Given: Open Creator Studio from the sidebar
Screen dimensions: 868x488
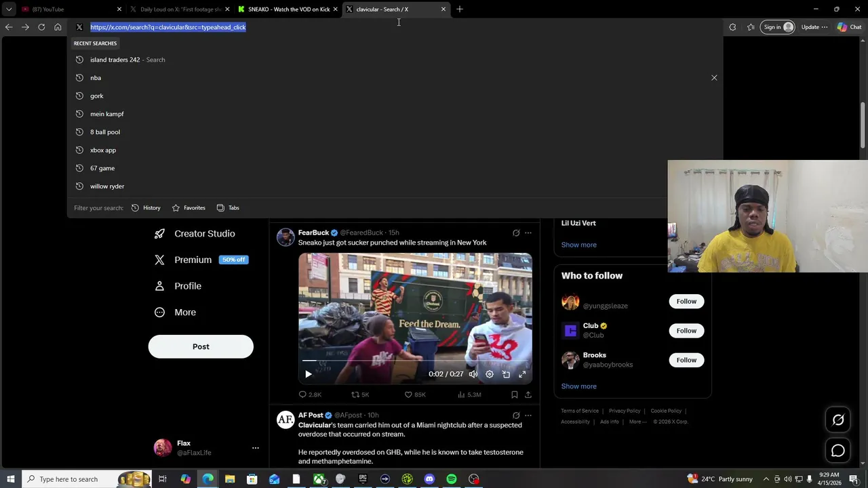Looking at the screenshot, I should coord(195,233).
